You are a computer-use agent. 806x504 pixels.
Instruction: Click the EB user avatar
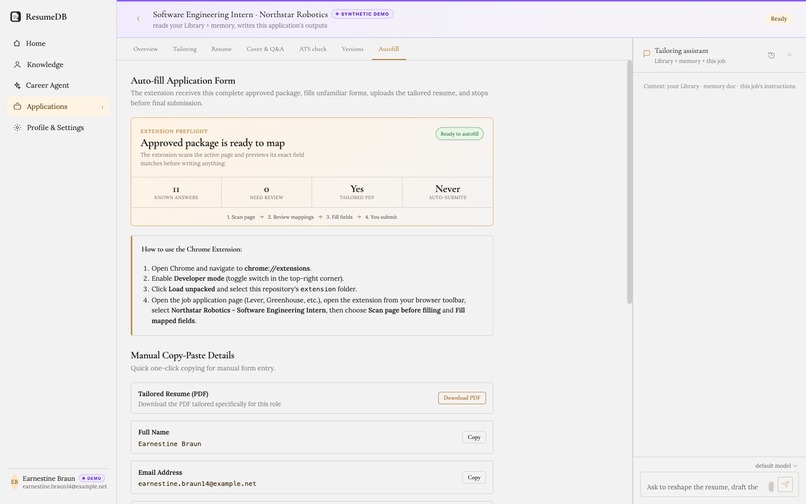point(14,482)
